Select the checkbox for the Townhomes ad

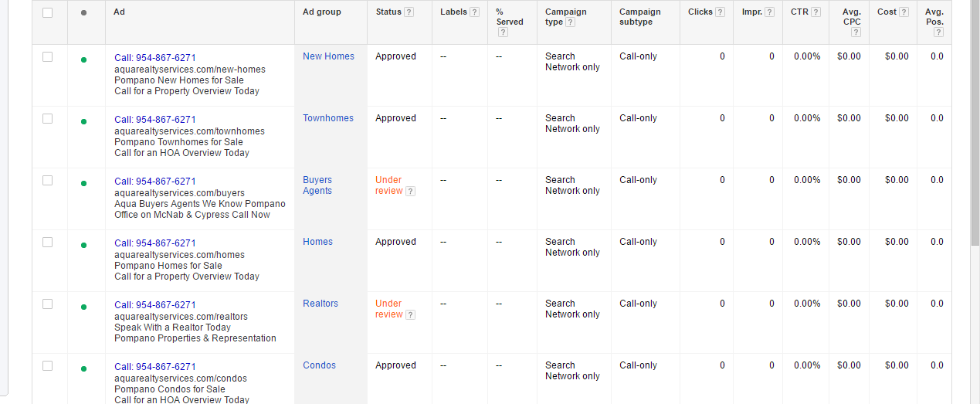coord(48,118)
